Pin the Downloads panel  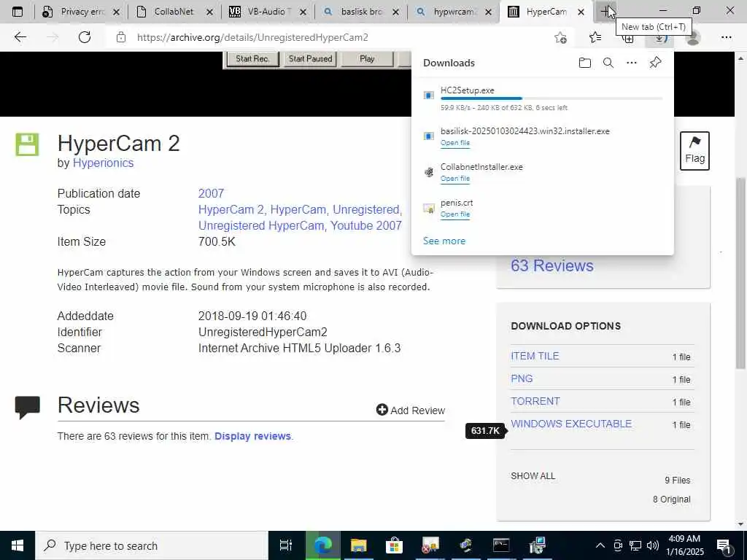(x=656, y=63)
